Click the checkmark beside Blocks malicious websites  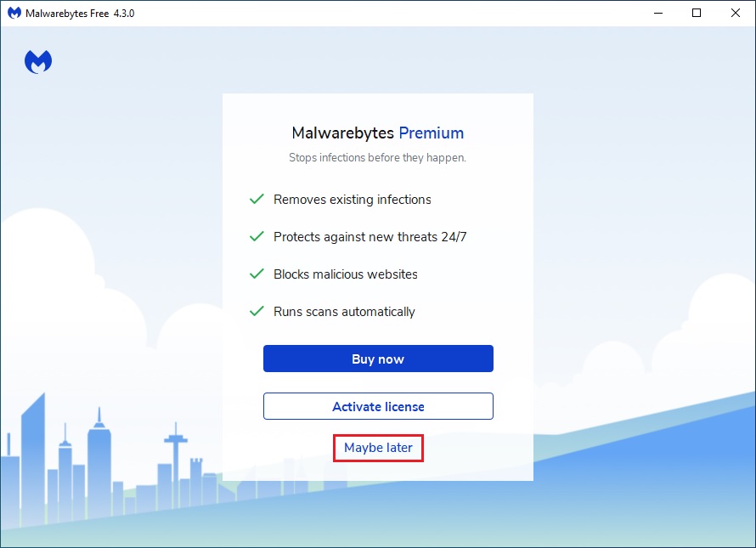256,274
